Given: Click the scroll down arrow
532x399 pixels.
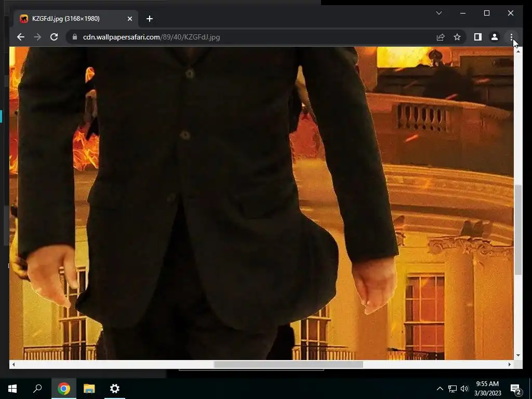Looking at the screenshot, I should point(518,355).
